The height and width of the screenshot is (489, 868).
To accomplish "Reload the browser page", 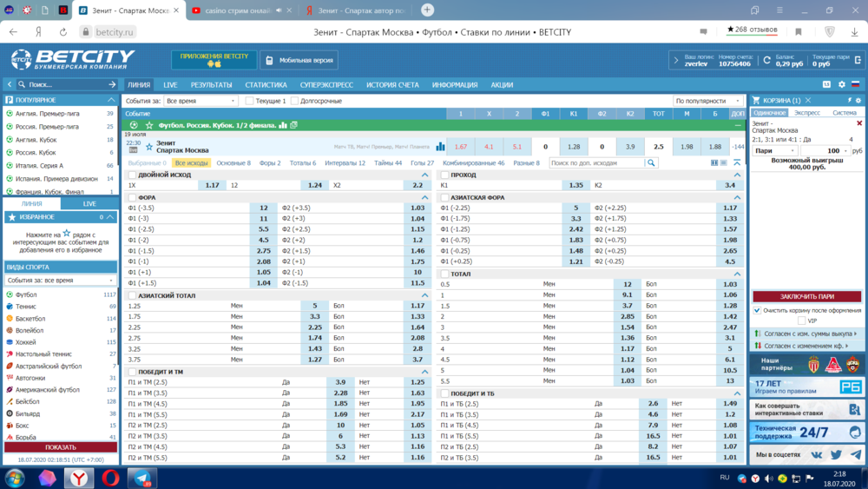I will click(62, 32).
